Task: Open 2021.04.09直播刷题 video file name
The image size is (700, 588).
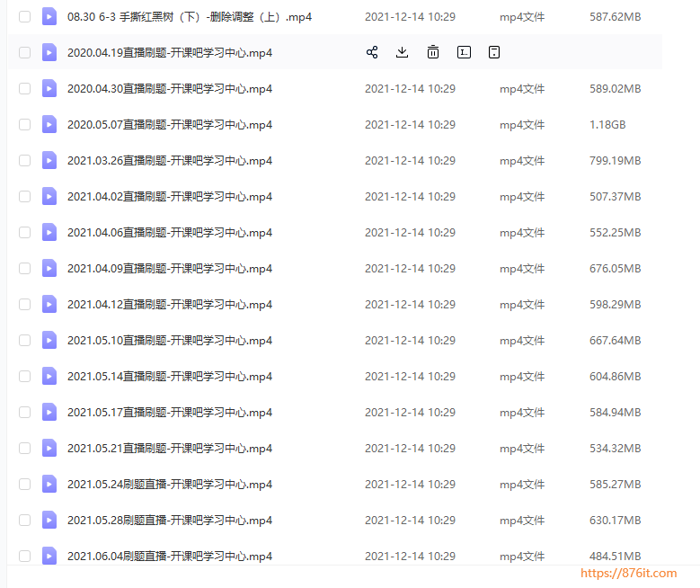Action: point(170,269)
